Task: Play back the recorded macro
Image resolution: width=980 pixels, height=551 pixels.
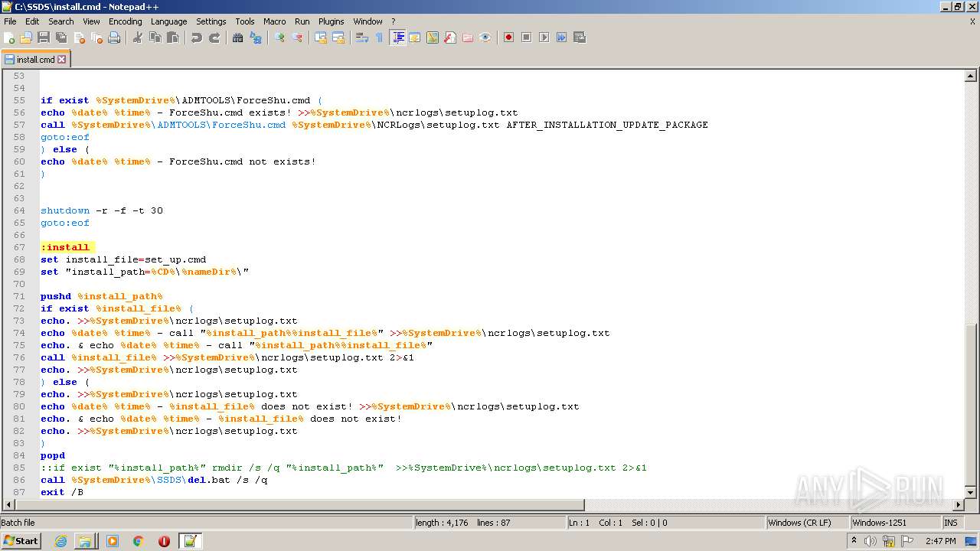Action: [544, 37]
